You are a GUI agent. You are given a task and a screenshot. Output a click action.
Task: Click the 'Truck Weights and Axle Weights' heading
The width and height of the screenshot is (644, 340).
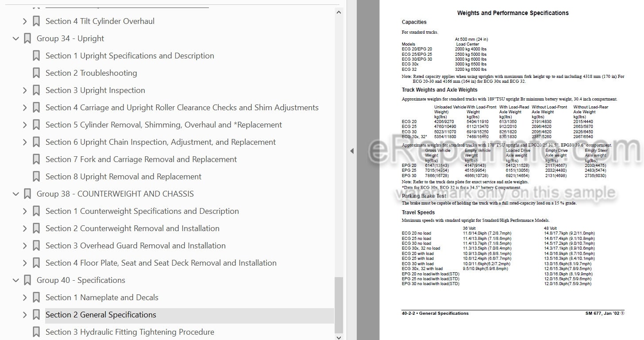click(x=440, y=90)
